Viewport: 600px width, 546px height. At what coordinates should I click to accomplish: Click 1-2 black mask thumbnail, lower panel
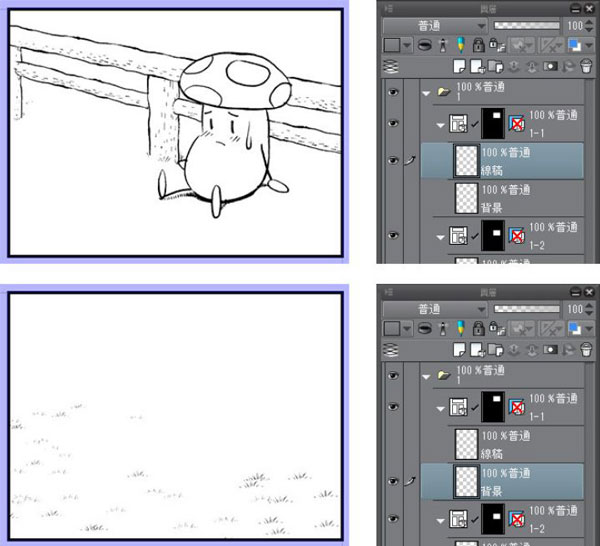(493, 519)
